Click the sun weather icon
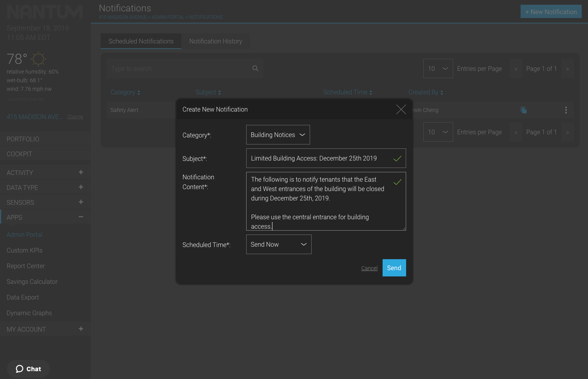The width and height of the screenshot is (588, 379). [x=38, y=59]
